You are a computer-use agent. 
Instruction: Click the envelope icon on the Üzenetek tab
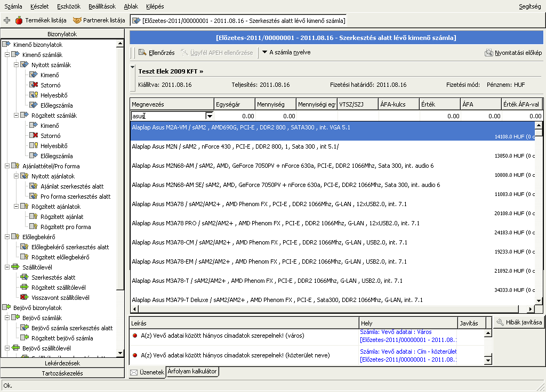pos(134,372)
